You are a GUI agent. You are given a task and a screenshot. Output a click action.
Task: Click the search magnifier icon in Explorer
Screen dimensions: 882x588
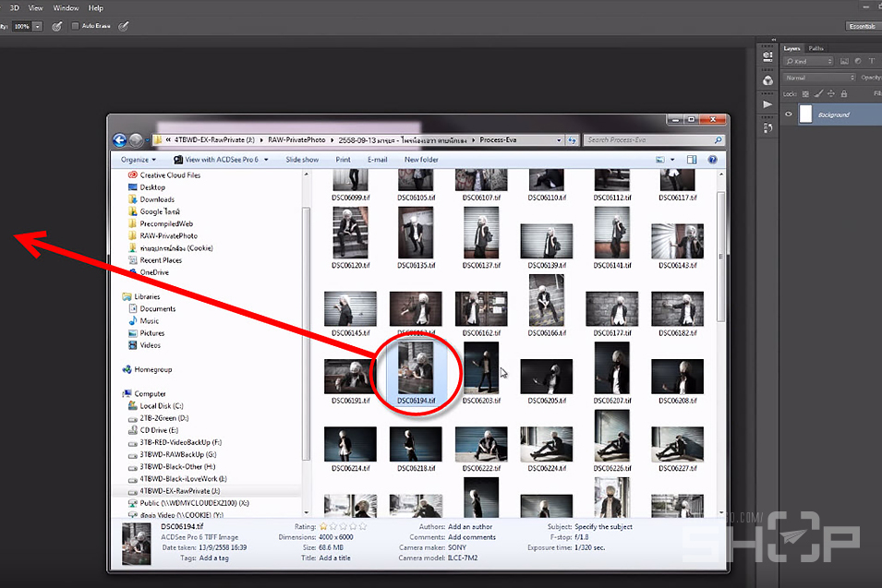(718, 140)
